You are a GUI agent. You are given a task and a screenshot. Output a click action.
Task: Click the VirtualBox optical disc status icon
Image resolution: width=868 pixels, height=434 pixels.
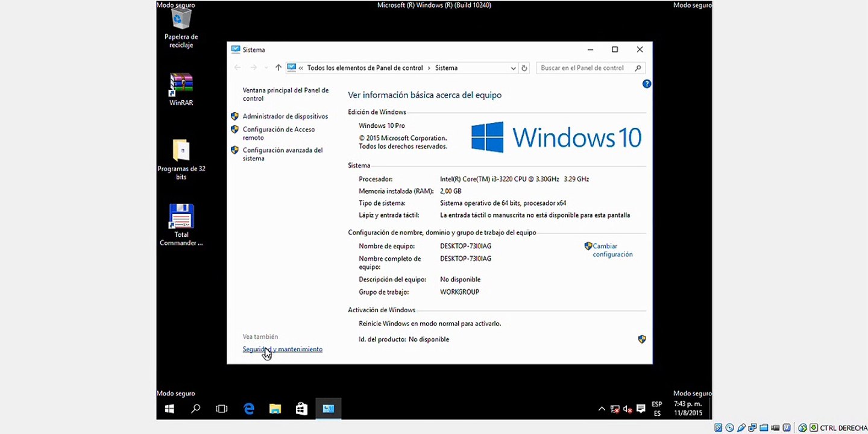pos(729,428)
